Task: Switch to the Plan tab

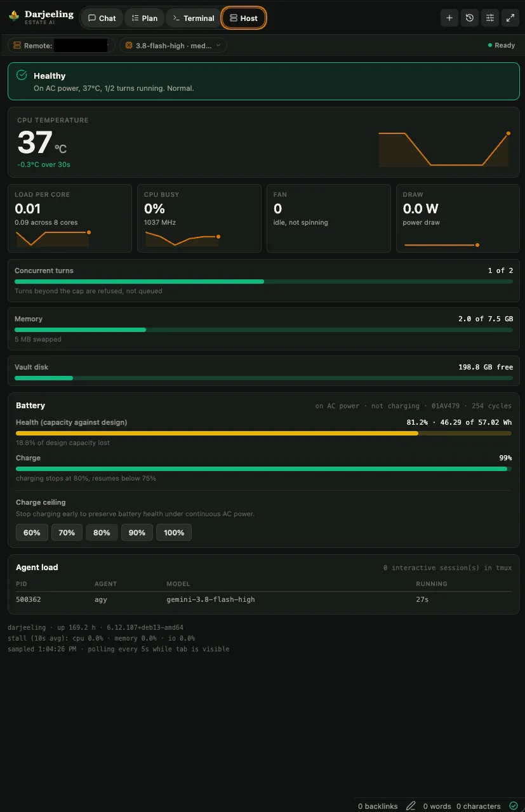Action: [x=144, y=18]
